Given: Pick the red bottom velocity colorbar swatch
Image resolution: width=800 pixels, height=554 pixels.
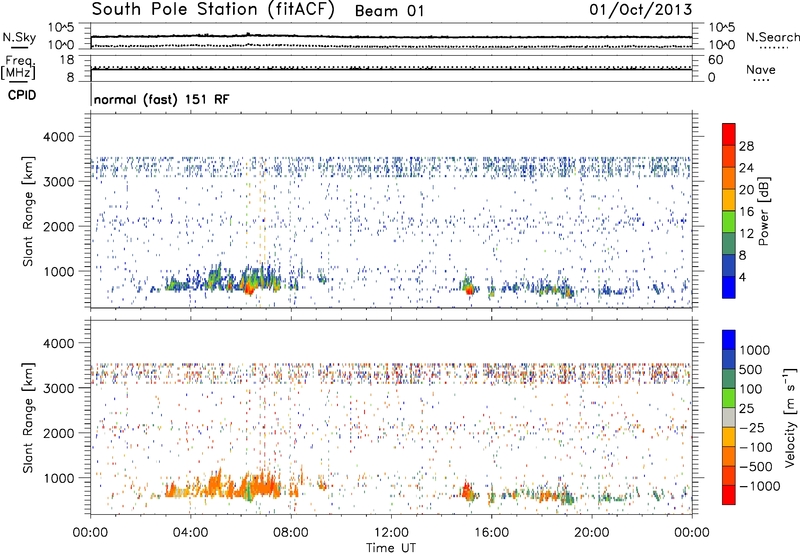Looking at the screenshot, I should tap(729, 495).
